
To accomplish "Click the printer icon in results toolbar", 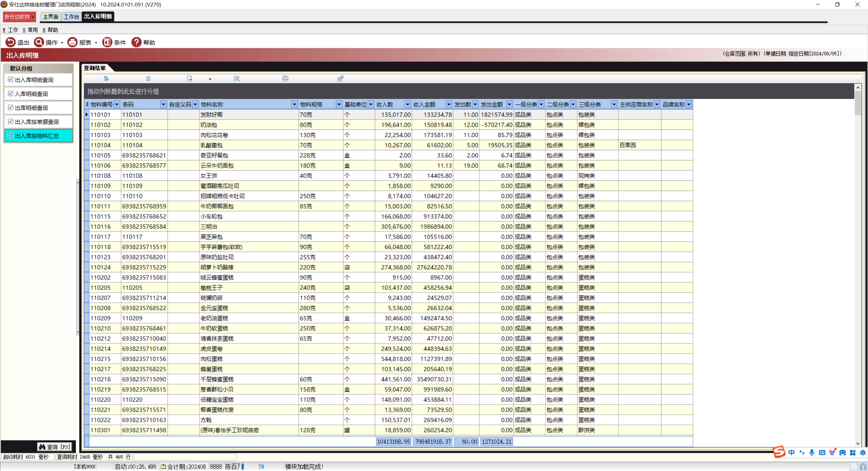I will pos(285,79).
